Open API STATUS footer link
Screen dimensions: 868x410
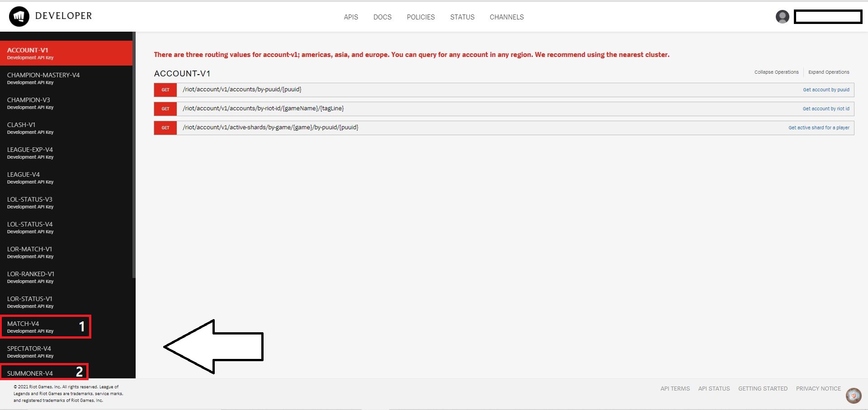[x=714, y=389]
